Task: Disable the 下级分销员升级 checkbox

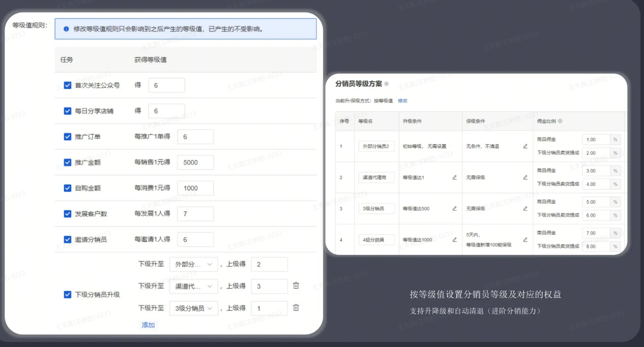Action: 68,294
